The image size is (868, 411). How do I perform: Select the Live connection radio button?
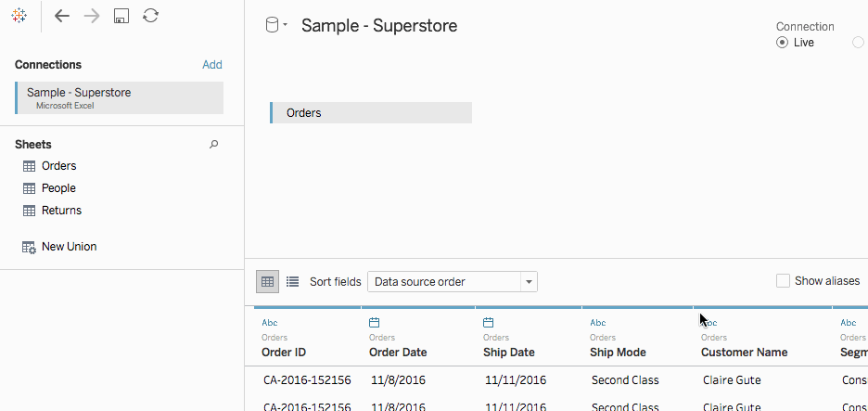782,43
